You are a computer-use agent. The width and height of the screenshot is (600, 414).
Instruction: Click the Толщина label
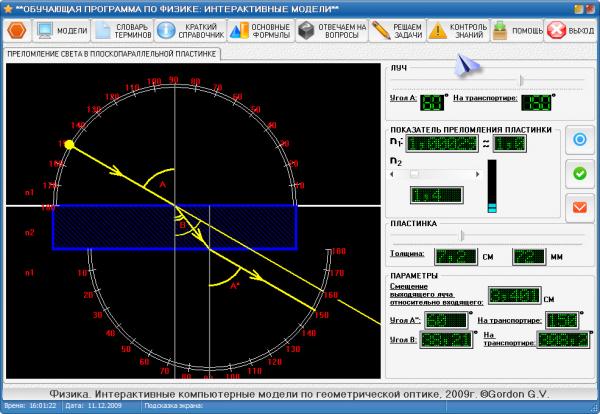click(407, 253)
